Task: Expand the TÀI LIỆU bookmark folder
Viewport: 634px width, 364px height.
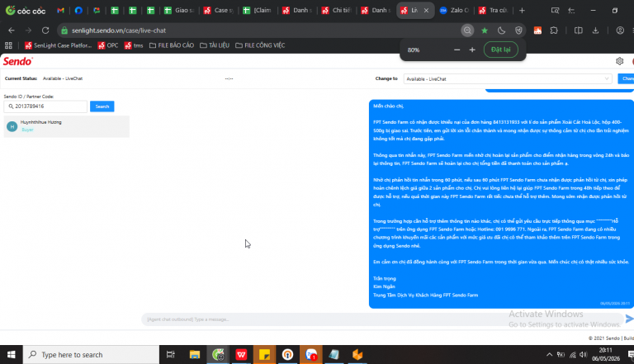Action: (215, 45)
